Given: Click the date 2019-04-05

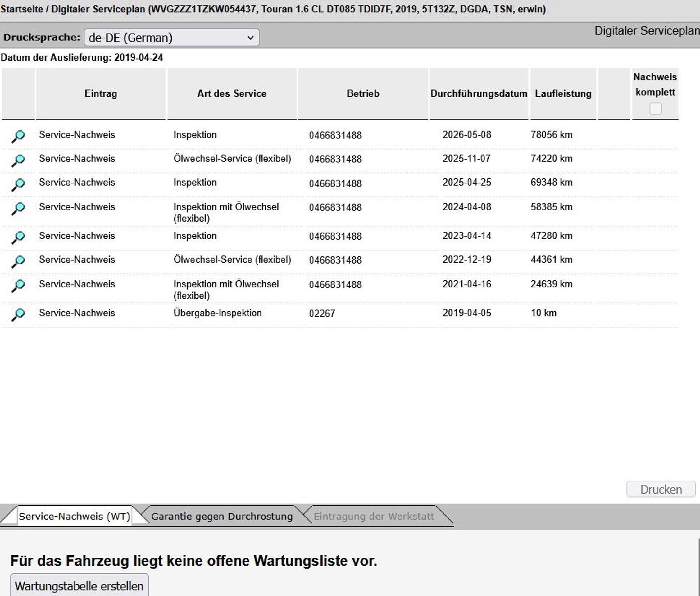Looking at the screenshot, I should 467,313.
